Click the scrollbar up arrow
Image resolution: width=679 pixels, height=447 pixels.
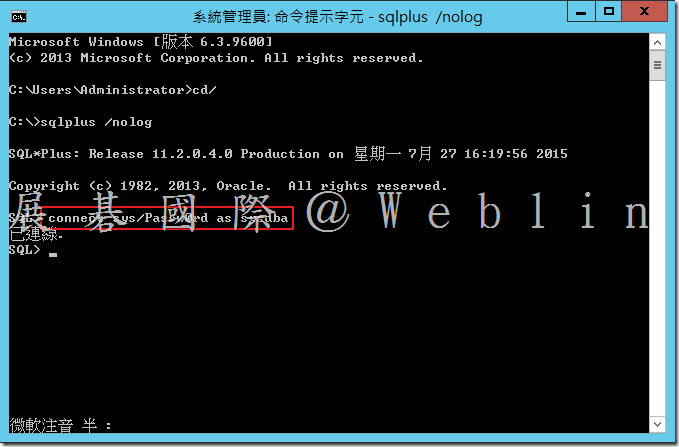pyautogui.click(x=657, y=42)
